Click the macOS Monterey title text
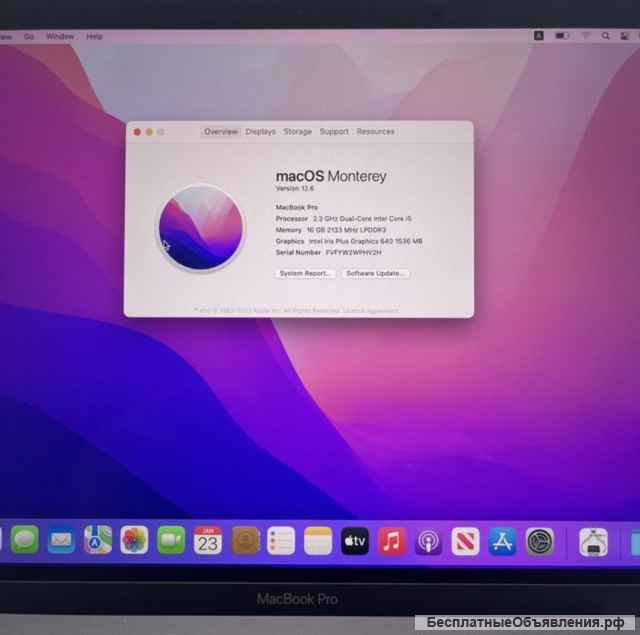640x635 pixels. tap(331, 176)
